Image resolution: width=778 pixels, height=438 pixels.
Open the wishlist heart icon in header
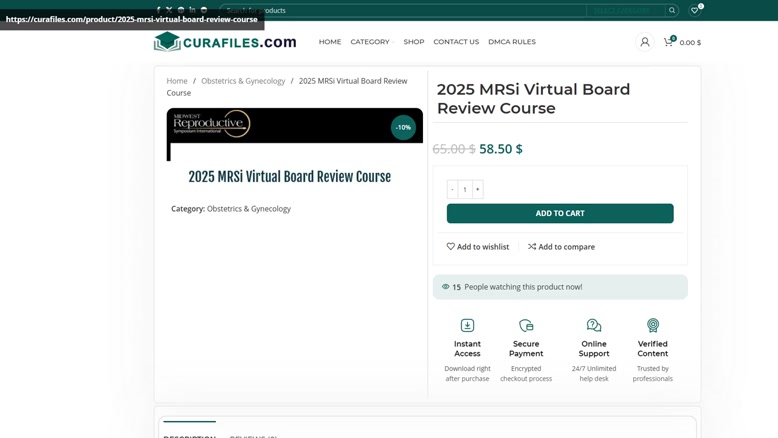[x=695, y=10]
